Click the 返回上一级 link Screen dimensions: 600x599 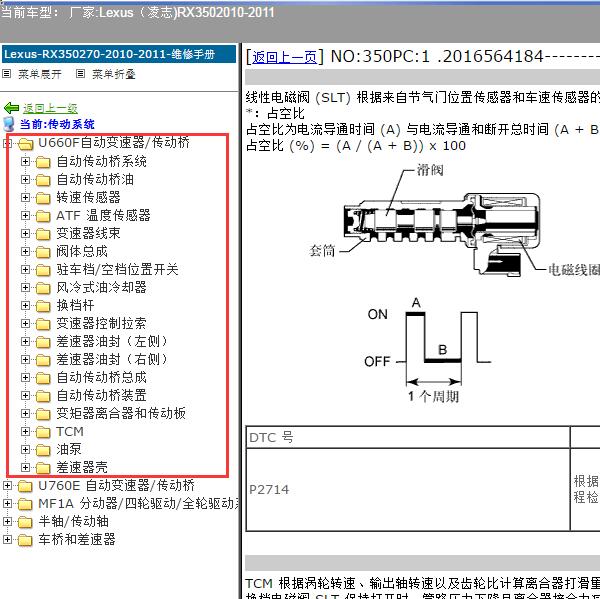tap(50, 109)
